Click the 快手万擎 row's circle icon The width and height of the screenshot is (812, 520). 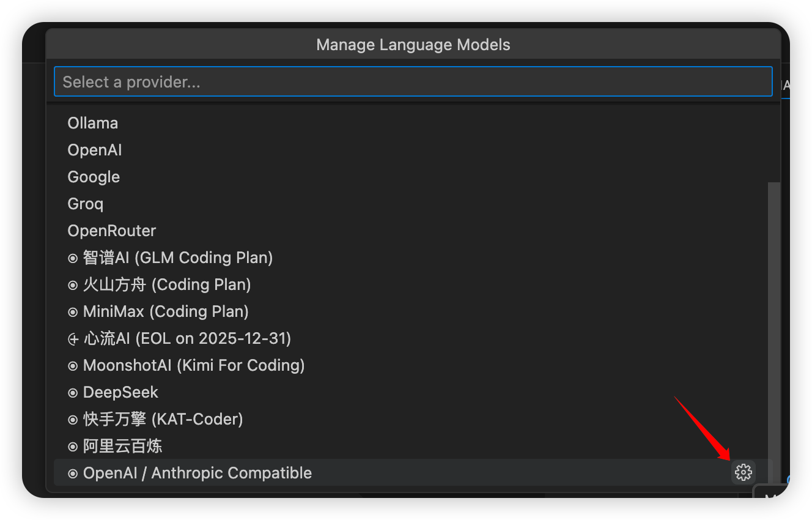(73, 420)
